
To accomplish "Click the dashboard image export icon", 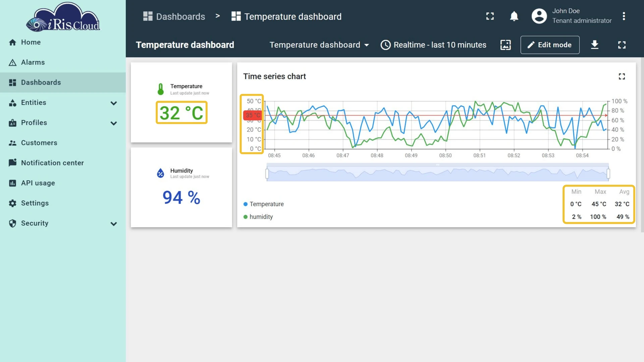I will point(505,45).
